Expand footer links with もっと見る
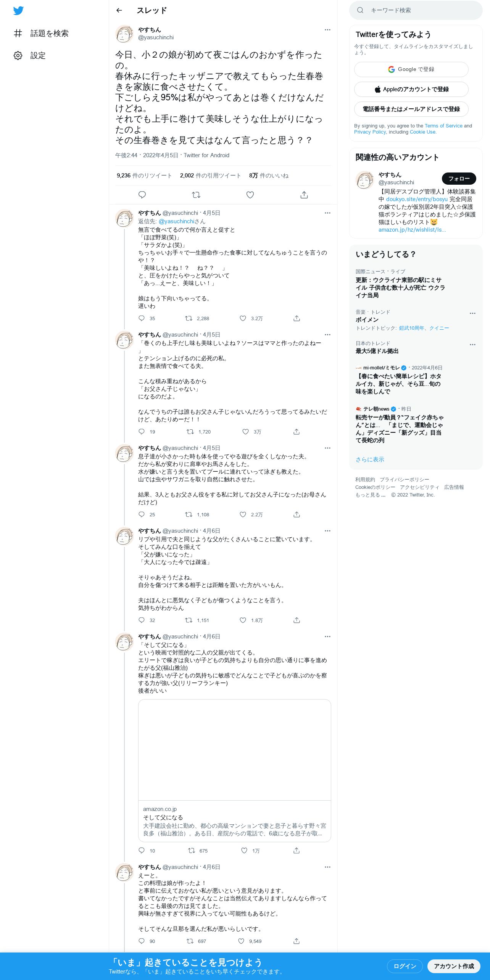Screen dimensions: 490x980 point(370,495)
